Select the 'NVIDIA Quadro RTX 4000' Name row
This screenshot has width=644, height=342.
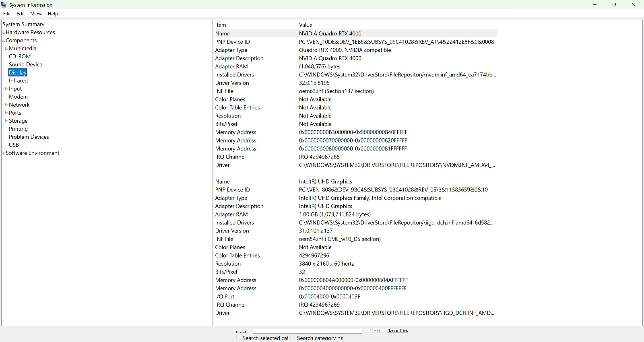pos(356,34)
